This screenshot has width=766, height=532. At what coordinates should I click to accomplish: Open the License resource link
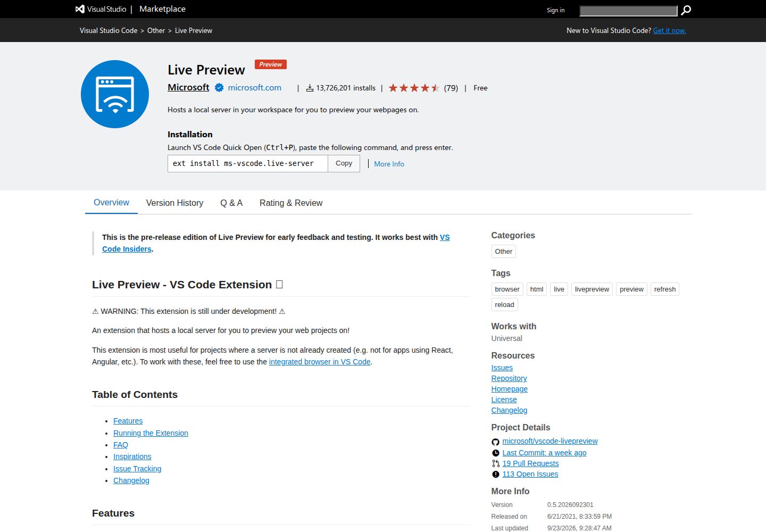tap(504, 400)
